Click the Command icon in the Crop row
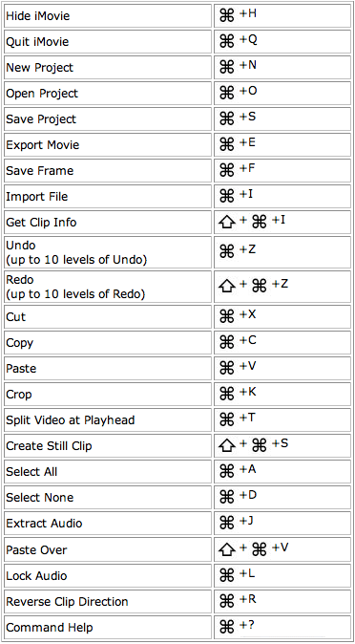 click(226, 394)
